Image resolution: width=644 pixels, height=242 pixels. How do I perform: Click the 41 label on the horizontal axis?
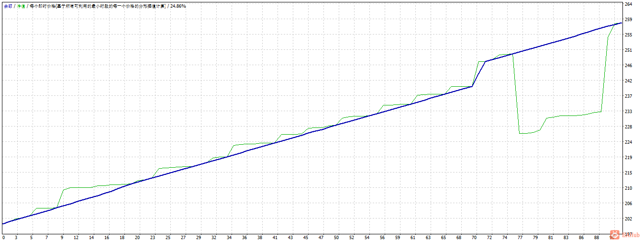pos(275,238)
